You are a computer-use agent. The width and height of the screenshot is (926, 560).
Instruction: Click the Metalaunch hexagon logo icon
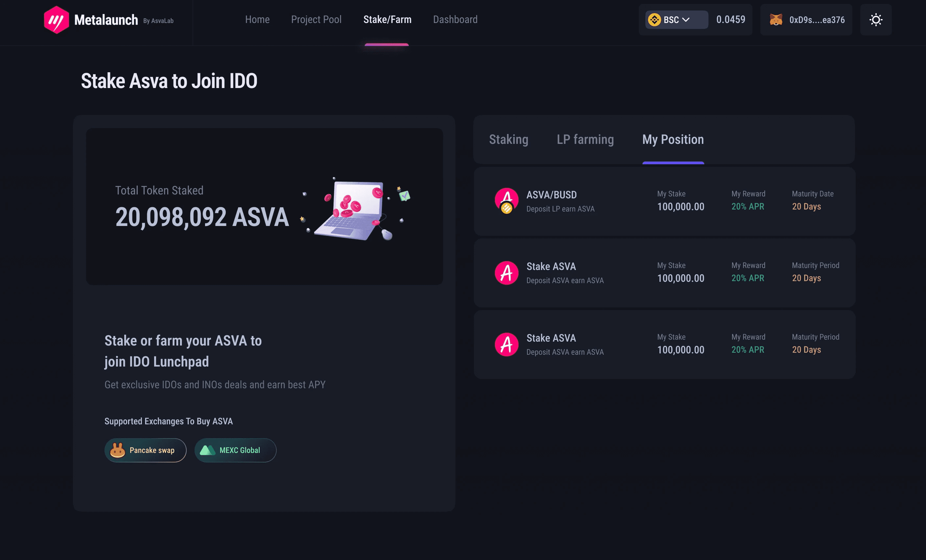pos(57,20)
